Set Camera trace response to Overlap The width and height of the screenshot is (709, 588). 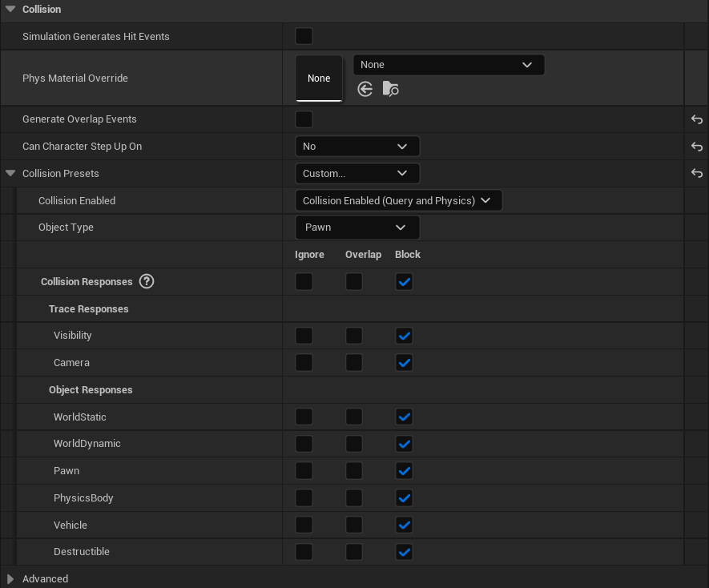354,362
